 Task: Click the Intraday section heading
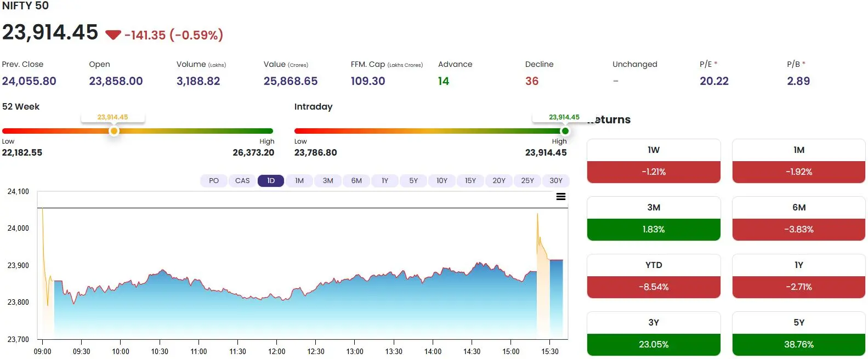[313, 106]
